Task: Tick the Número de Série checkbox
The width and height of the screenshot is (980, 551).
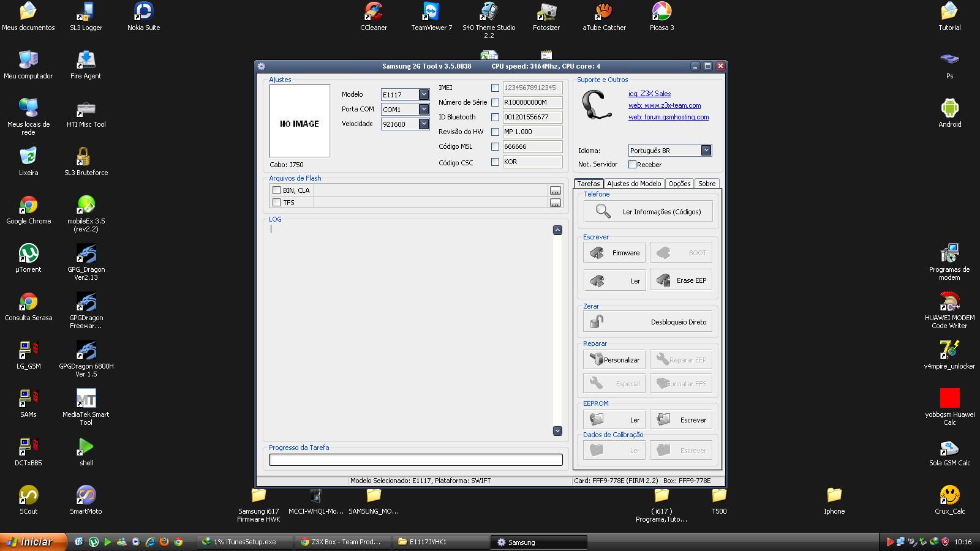Action: point(495,102)
